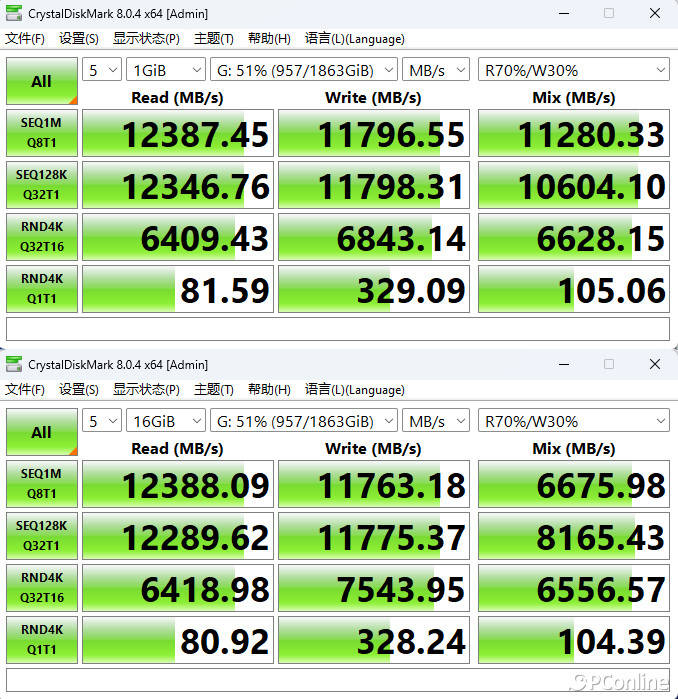Start RND4K Q32T16 test in bottom window
The height and width of the screenshot is (699, 678).
coord(41,589)
